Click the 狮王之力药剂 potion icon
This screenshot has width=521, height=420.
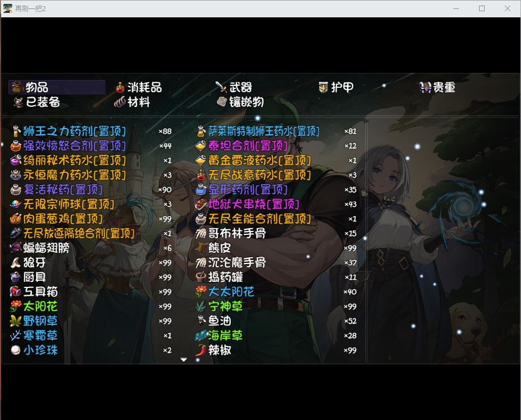[16, 131]
